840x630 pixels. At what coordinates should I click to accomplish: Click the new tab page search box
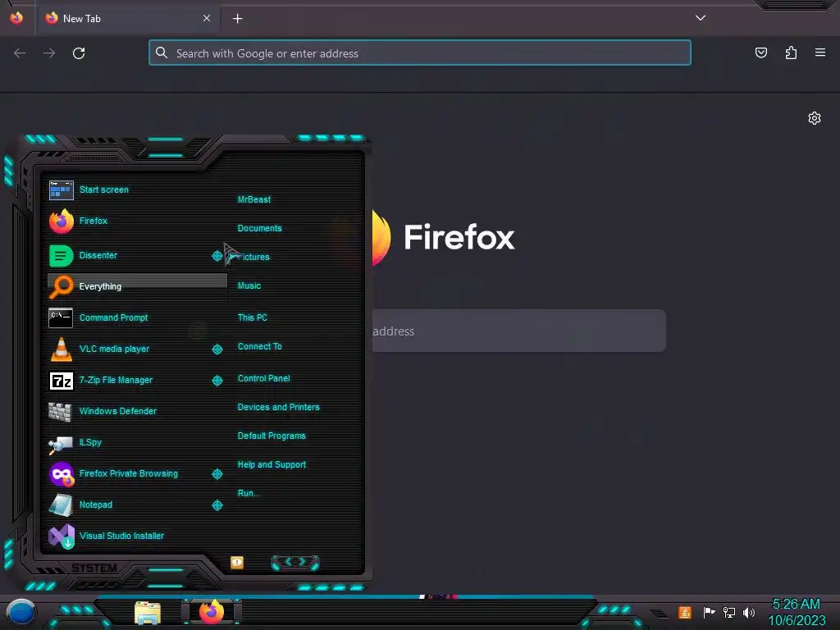click(x=518, y=331)
